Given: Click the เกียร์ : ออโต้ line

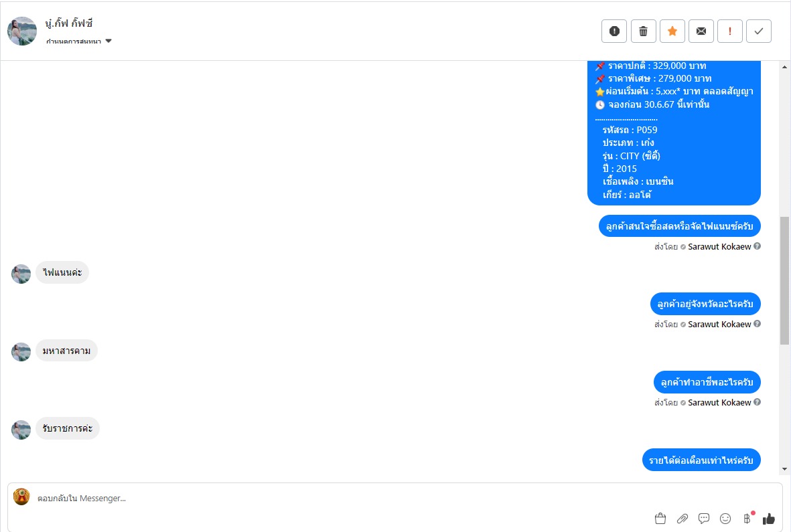Looking at the screenshot, I should 626,195.
